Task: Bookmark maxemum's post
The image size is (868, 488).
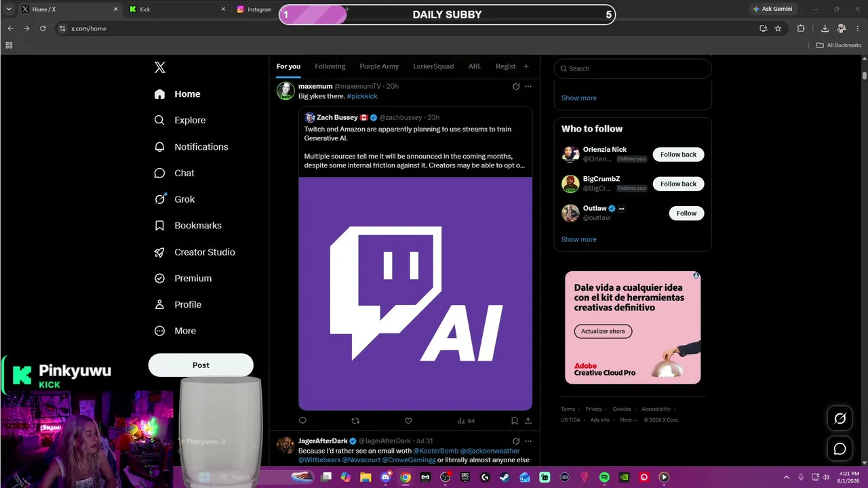Action: click(515, 421)
